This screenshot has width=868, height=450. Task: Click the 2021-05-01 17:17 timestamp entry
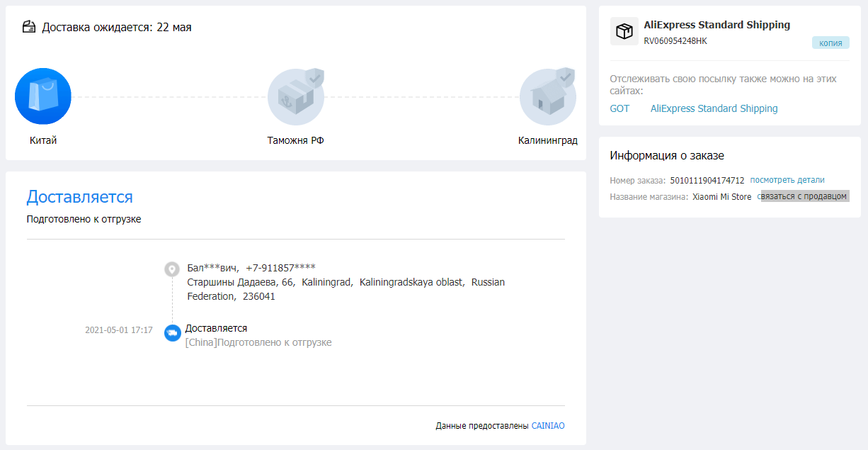tap(118, 330)
